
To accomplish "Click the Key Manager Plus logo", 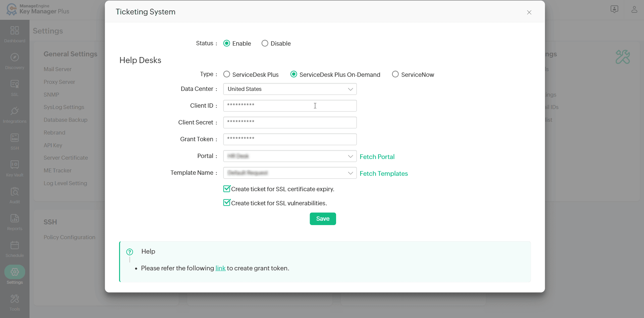I will [38, 9].
